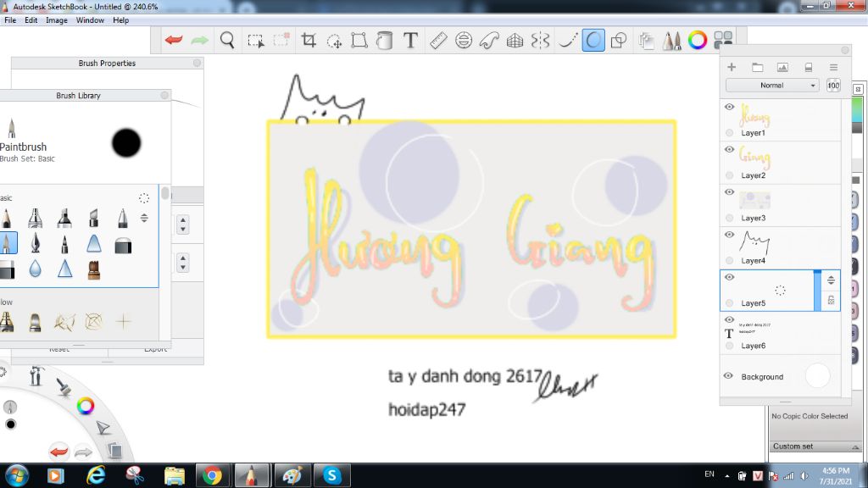The image size is (868, 488).
Task: Show hidden system tray icons arrow
Action: tap(726, 475)
